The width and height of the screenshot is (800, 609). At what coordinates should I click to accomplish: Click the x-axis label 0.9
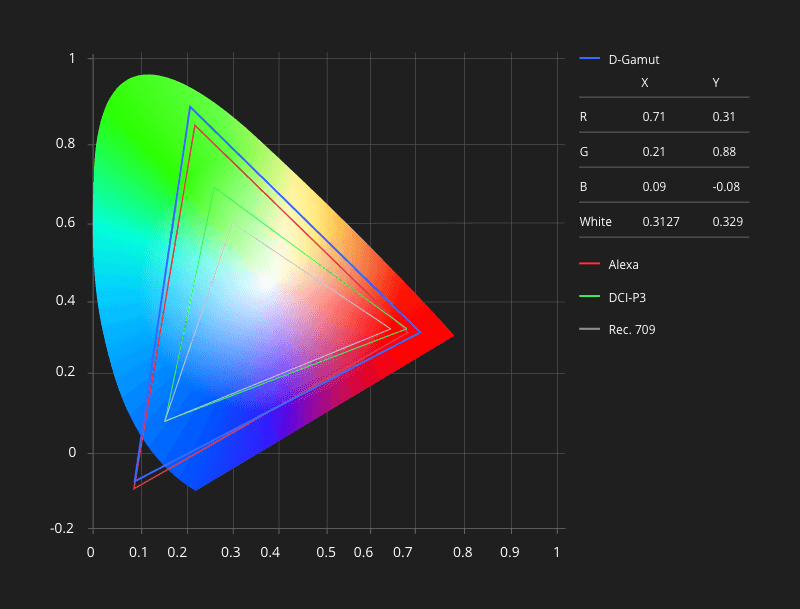click(510, 552)
